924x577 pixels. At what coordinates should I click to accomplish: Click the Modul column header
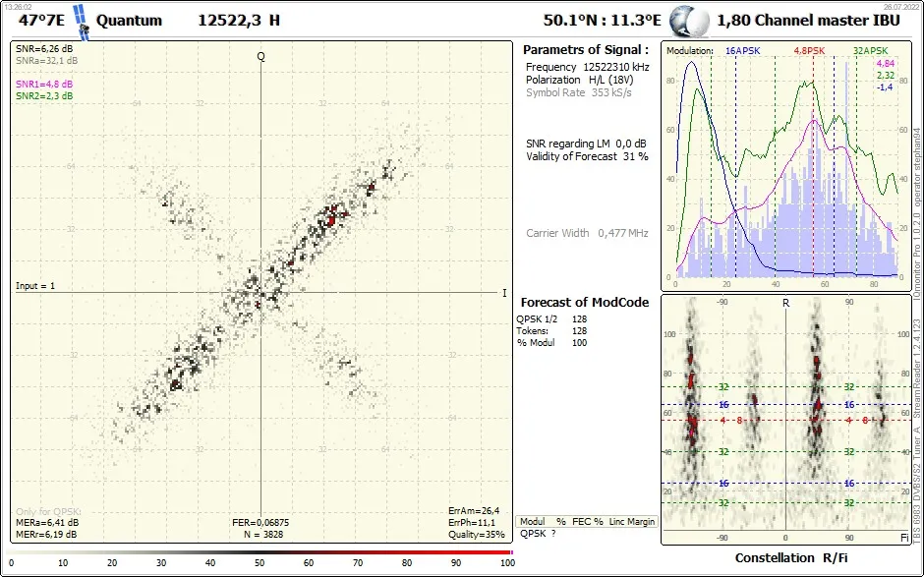pyautogui.click(x=532, y=522)
